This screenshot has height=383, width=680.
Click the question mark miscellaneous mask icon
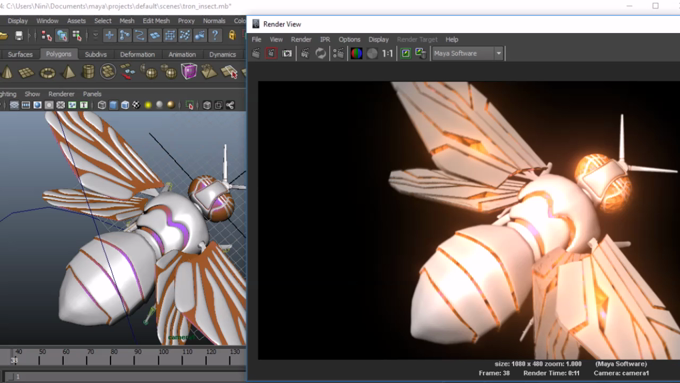pyautogui.click(x=215, y=36)
